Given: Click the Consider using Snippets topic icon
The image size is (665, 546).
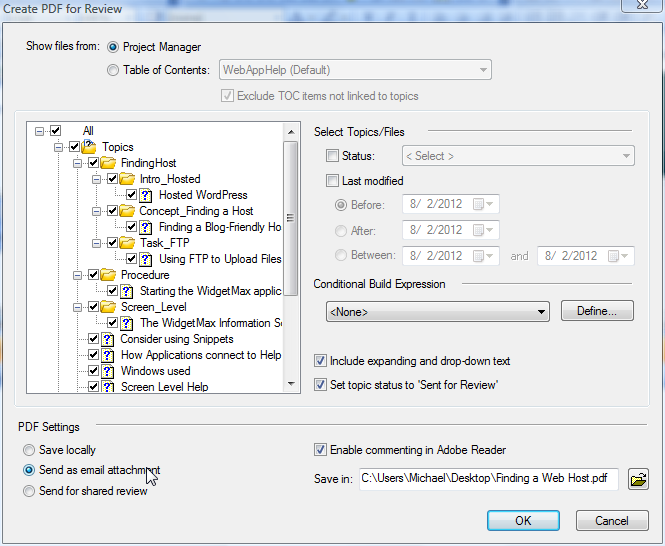Looking at the screenshot, I should pos(108,339).
